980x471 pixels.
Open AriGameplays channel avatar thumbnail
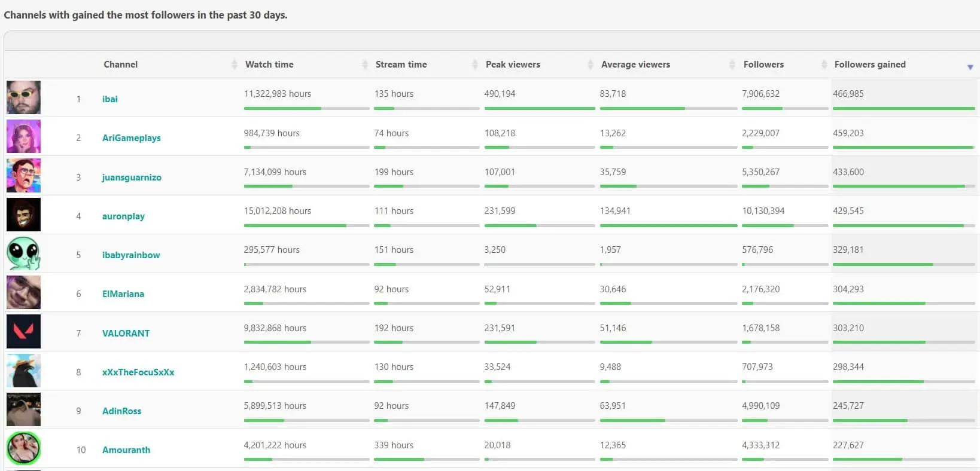tap(23, 136)
